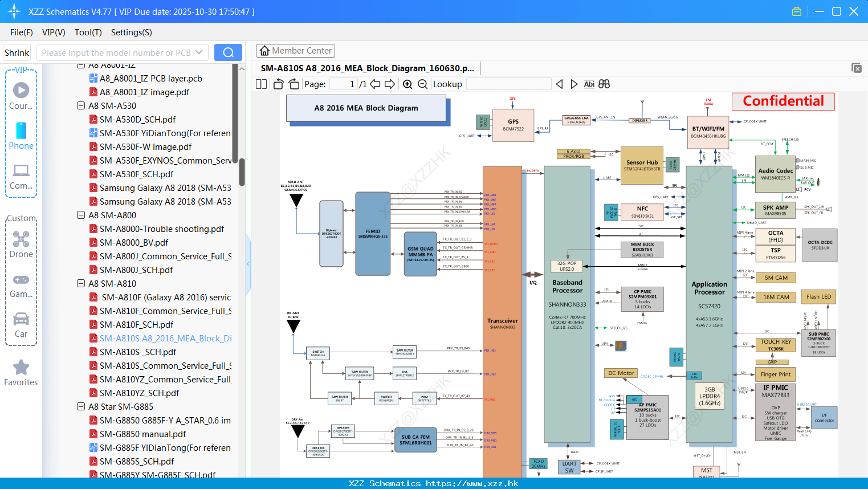Collapse the A8 A8001-IZ tree node
The width and height of the screenshot is (868, 489).
pyautogui.click(x=81, y=66)
